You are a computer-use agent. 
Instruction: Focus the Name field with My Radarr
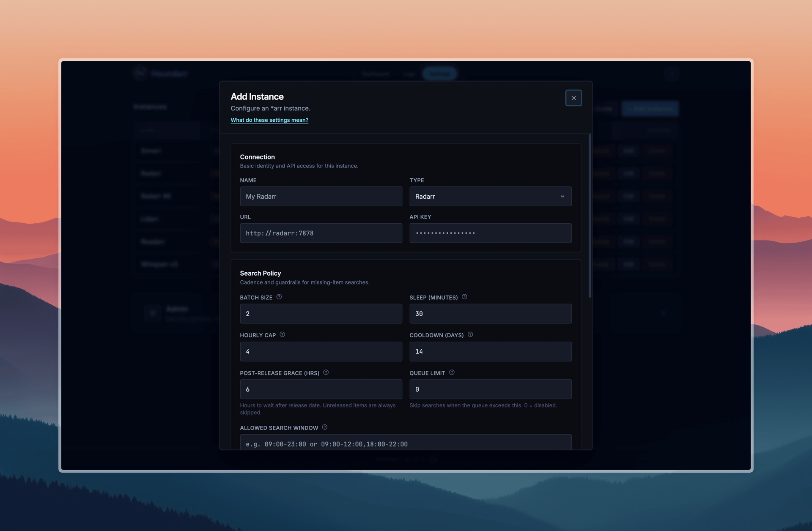(x=321, y=196)
